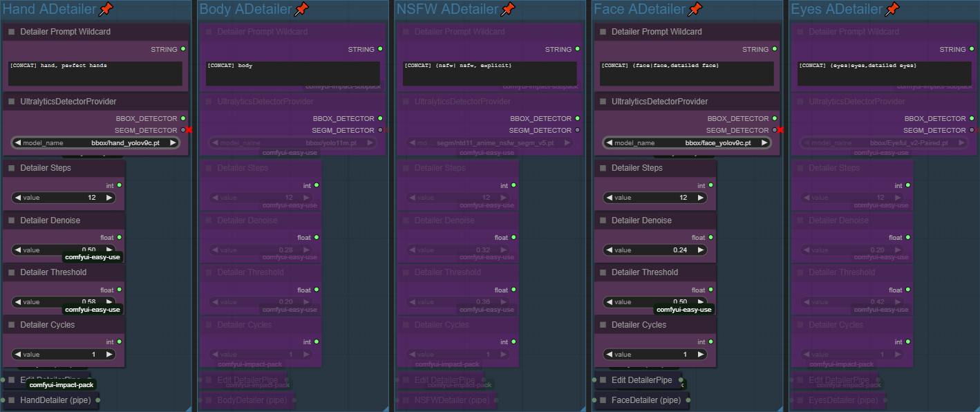The height and width of the screenshot is (412, 980).
Task: Click the pin icon next to Body ADetailer
Action: (301, 9)
